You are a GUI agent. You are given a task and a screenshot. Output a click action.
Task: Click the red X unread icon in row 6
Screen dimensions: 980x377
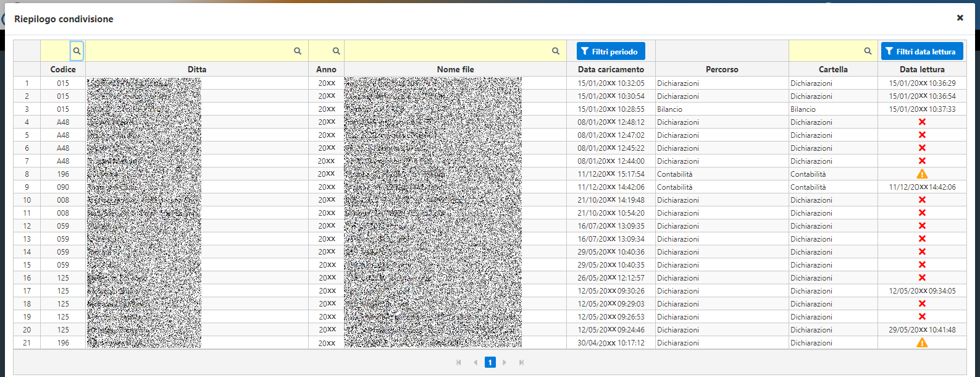(x=922, y=148)
